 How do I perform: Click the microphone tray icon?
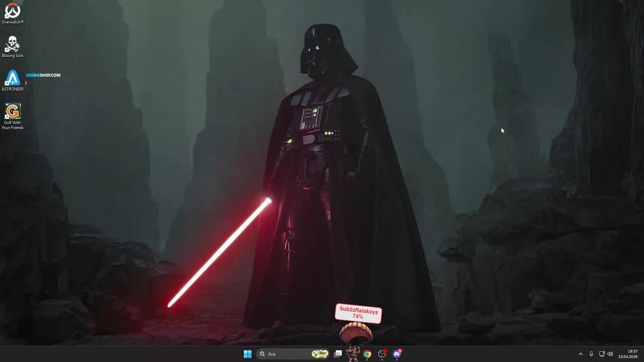point(591,354)
